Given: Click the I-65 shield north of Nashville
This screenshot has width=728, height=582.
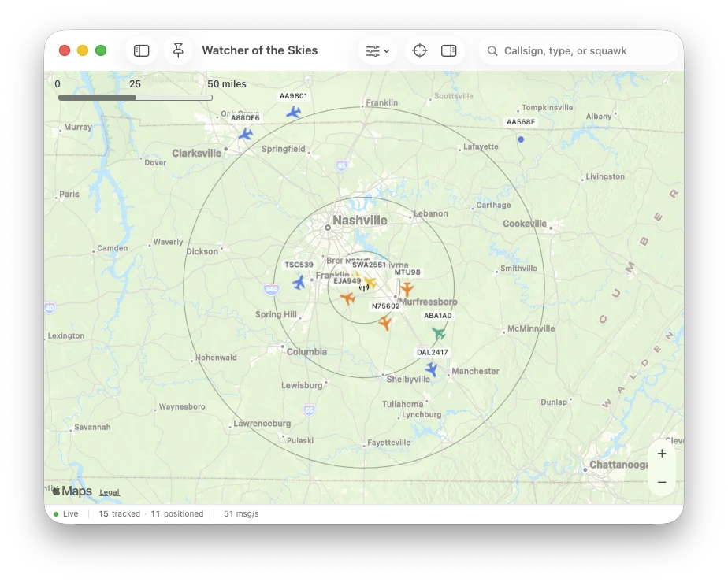Looking at the screenshot, I should click(342, 165).
